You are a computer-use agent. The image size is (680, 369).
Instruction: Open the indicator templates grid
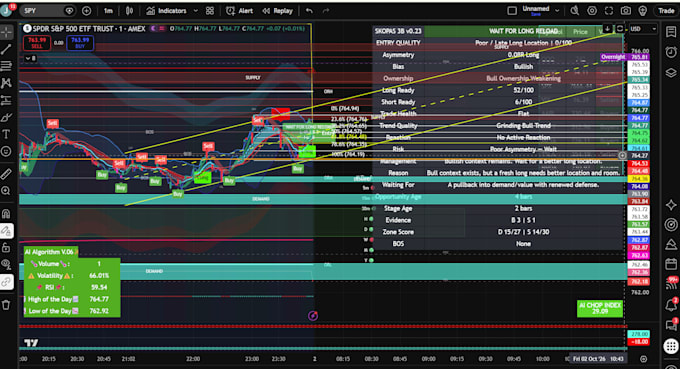210,10
